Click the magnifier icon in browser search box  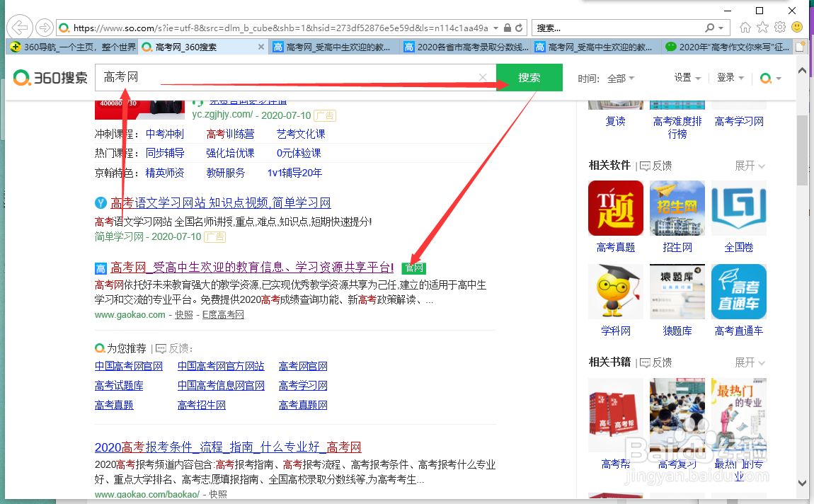pyautogui.click(x=710, y=28)
